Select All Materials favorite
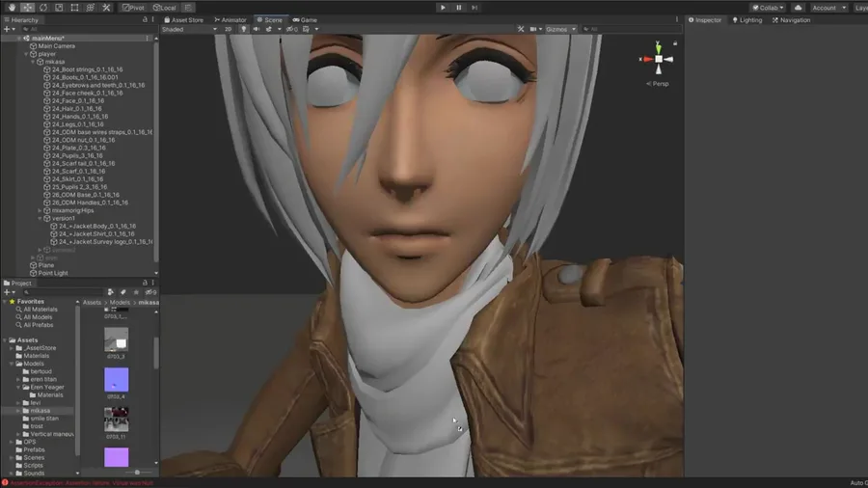 (x=41, y=310)
